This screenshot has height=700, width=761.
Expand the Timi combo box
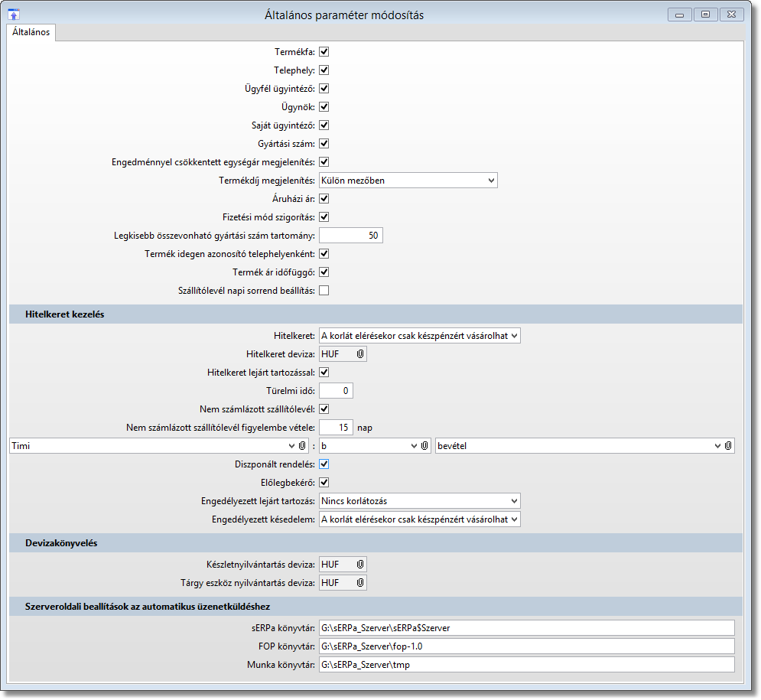(x=291, y=446)
